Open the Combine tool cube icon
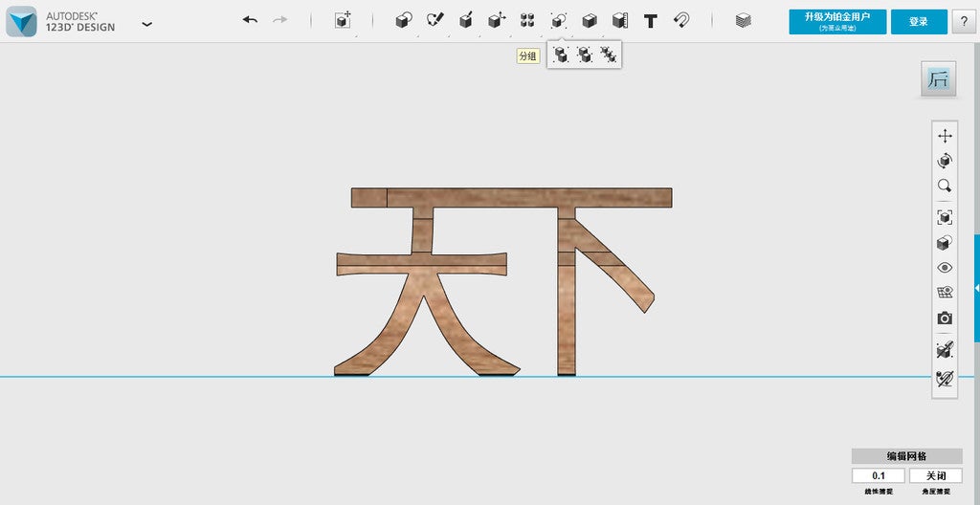Screen dimensions: 980x505 tap(589, 21)
